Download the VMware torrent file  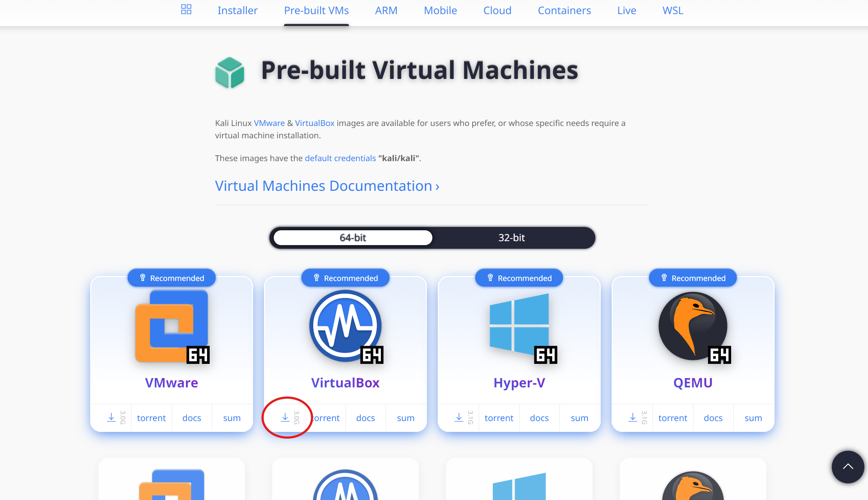click(151, 417)
